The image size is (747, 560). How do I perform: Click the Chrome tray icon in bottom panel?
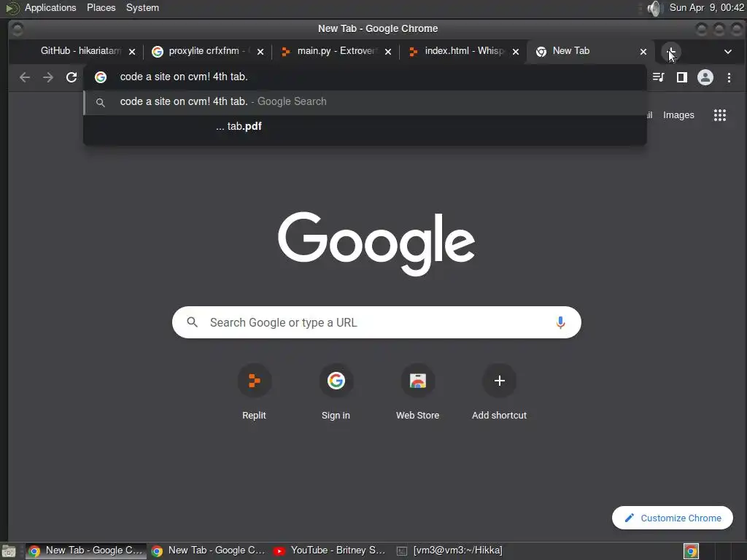click(691, 551)
